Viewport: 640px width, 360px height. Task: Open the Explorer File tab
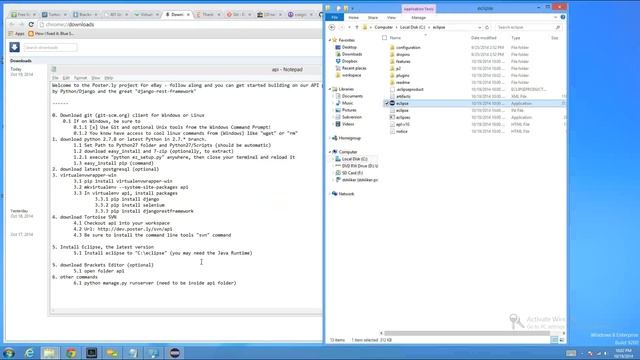(334, 18)
